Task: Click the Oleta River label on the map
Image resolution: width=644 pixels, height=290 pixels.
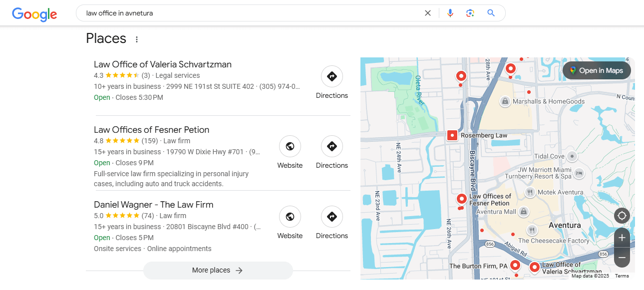Action: point(420,90)
